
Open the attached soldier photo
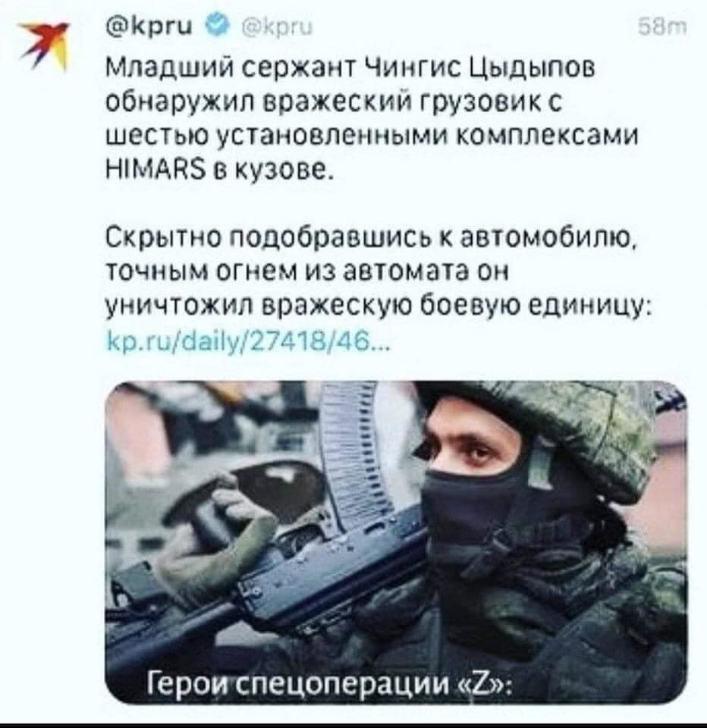tap(396, 542)
